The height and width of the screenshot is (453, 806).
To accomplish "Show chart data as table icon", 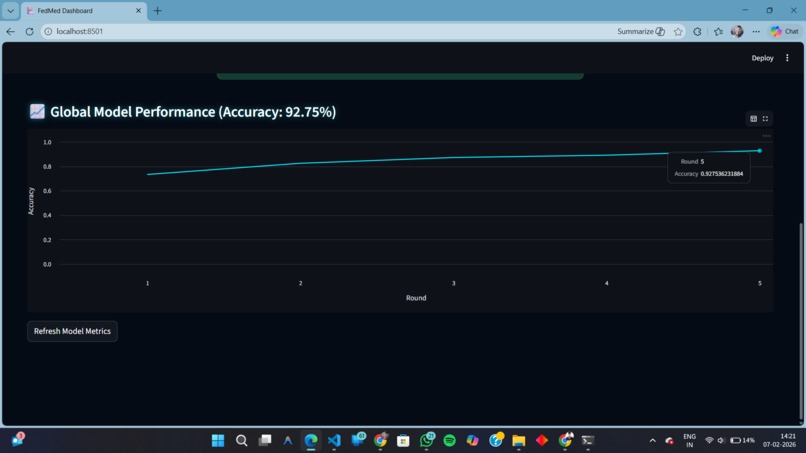I will 754,119.
